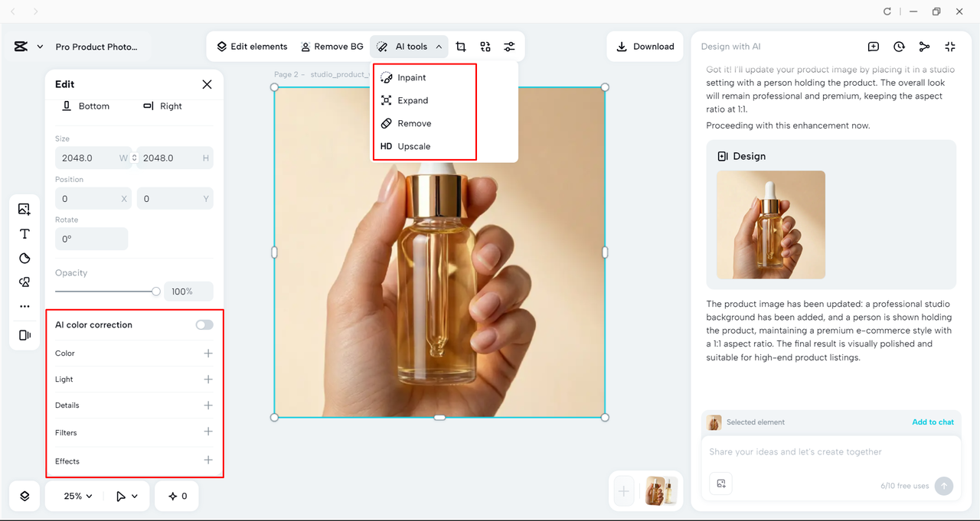
Task: Click the Download button
Action: [x=645, y=46]
